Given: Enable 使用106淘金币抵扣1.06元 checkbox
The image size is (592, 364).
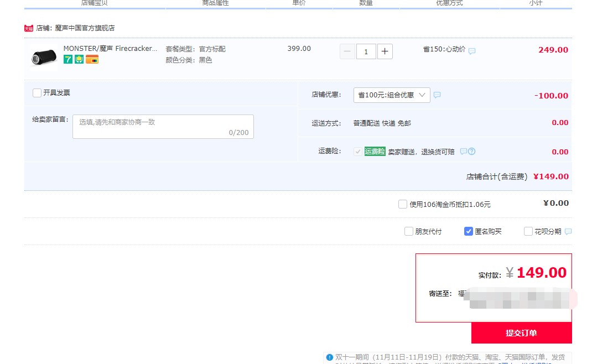Looking at the screenshot, I should coord(403,204).
